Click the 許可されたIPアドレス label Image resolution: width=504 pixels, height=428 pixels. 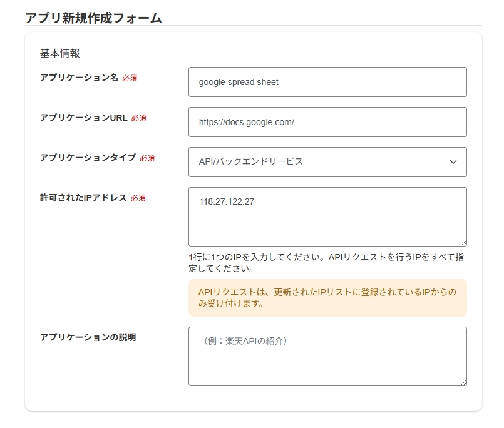pyautogui.click(x=83, y=198)
